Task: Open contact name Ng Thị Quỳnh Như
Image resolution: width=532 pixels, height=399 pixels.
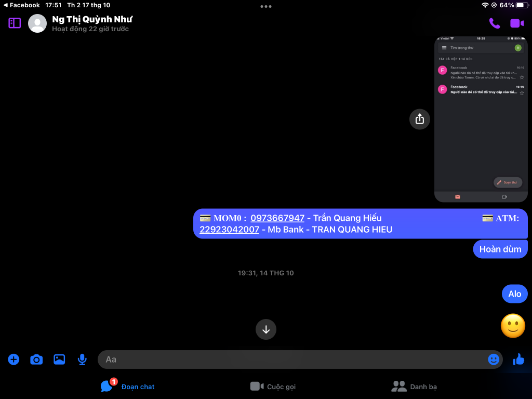Action: (92, 19)
